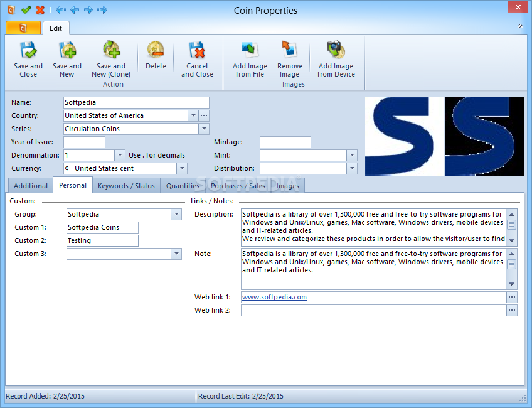This screenshot has width=532, height=408.
Task: Click the Description scrollbar thumb
Action: point(512,224)
